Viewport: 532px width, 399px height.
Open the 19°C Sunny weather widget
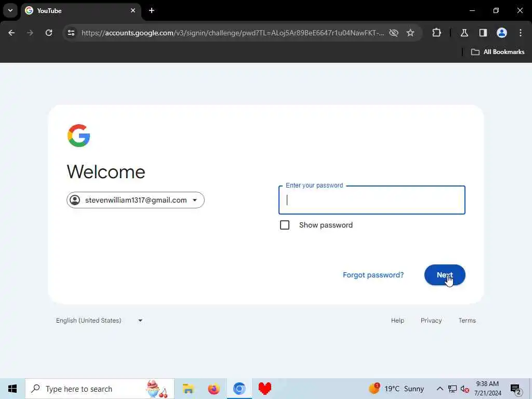click(x=396, y=389)
